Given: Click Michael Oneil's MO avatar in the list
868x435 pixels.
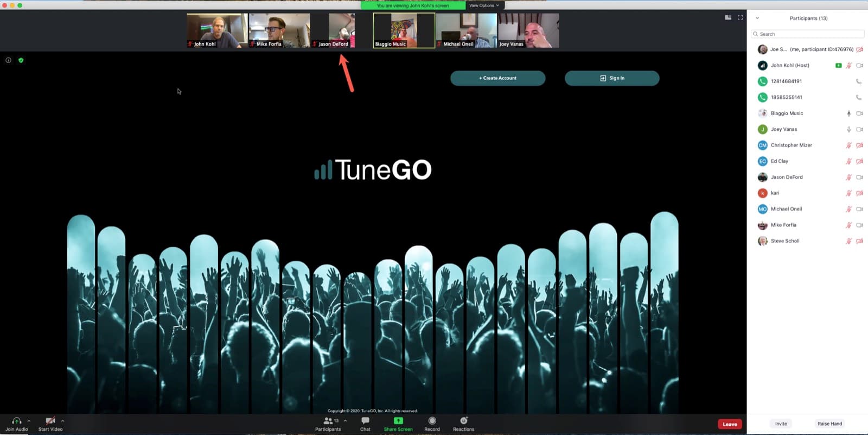Looking at the screenshot, I should 762,209.
